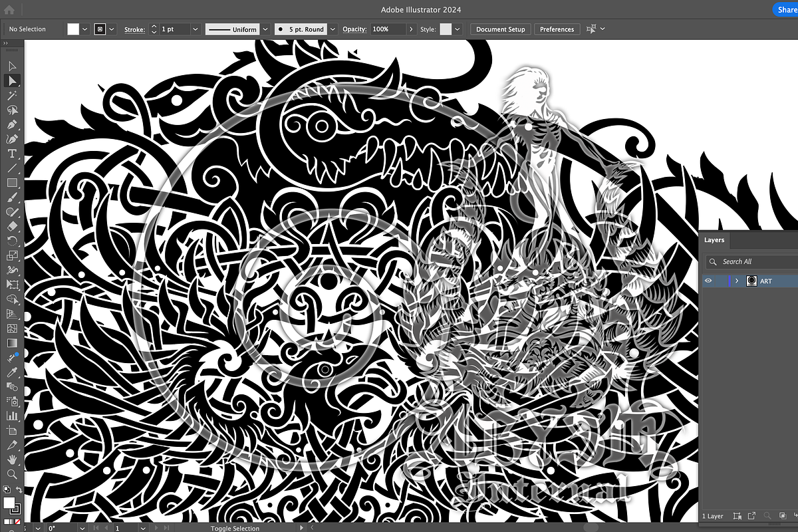The width and height of the screenshot is (798, 532).
Task: Click the Style swatch in control bar
Action: (446, 29)
